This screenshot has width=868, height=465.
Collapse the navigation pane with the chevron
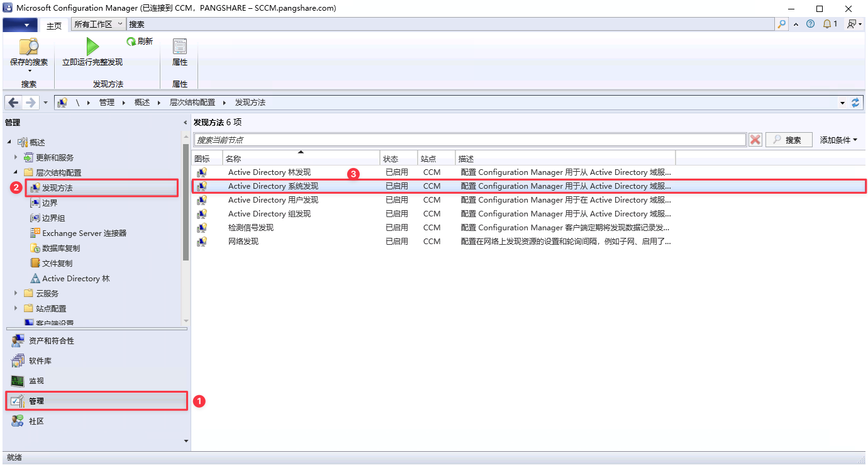(185, 123)
